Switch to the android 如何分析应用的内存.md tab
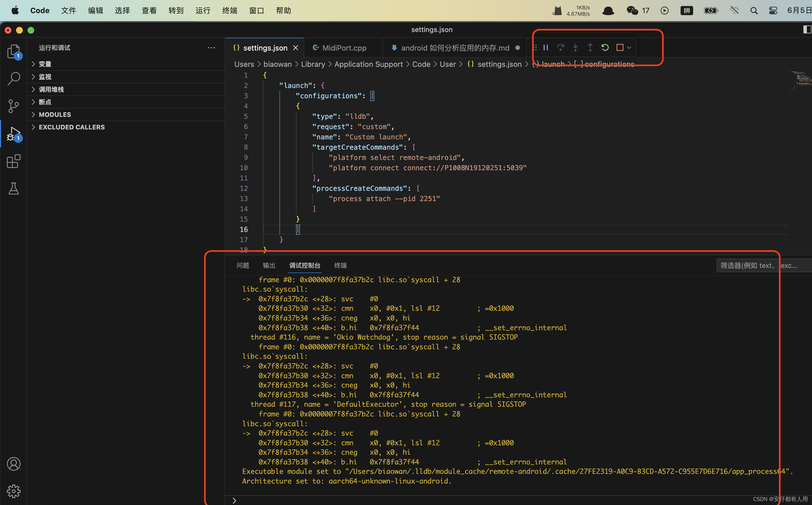This screenshot has width=812, height=505. (455, 48)
